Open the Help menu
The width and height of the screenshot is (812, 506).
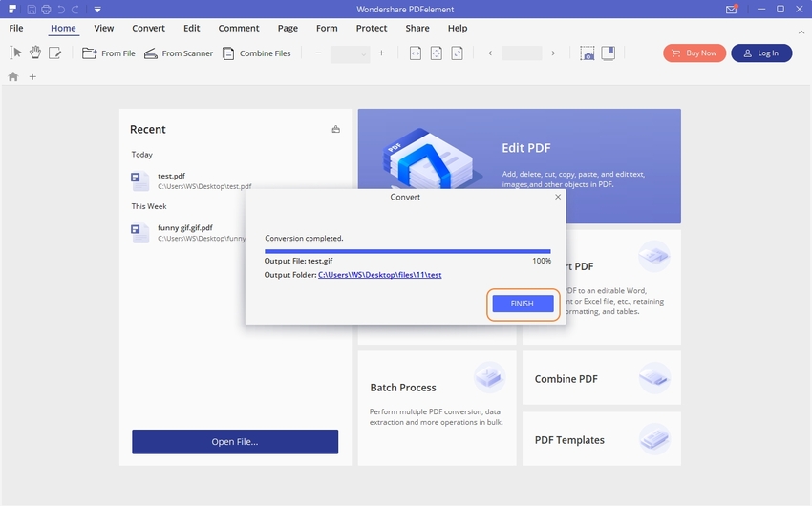point(458,28)
